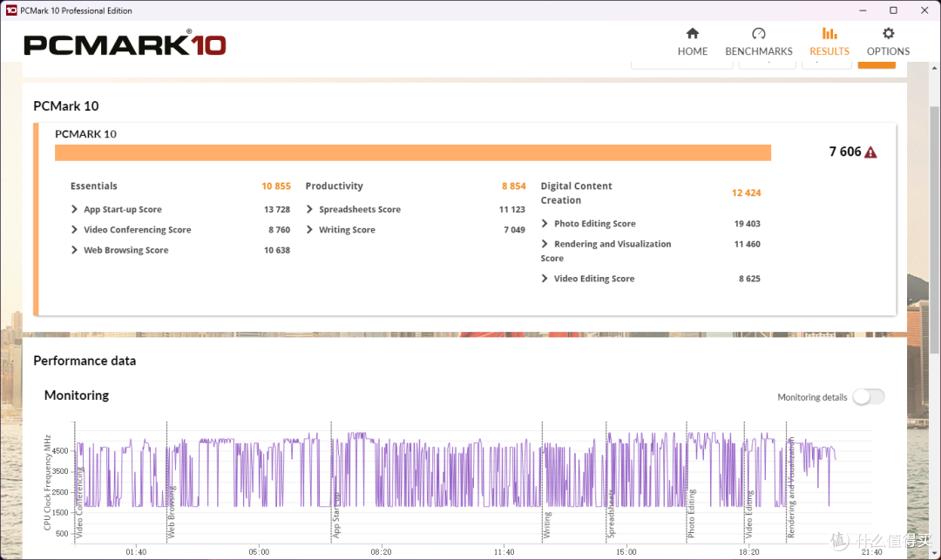The width and height of the screenshot is (941, 560).
Task: Click the 08:20 time axis label
Action: pyautogui.click(x=381, y=552)
